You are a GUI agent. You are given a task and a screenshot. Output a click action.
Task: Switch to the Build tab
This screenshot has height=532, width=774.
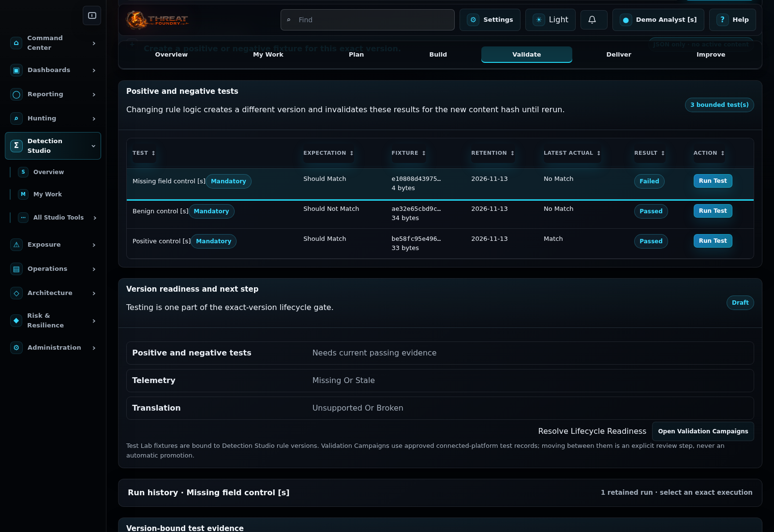[438, 55]
